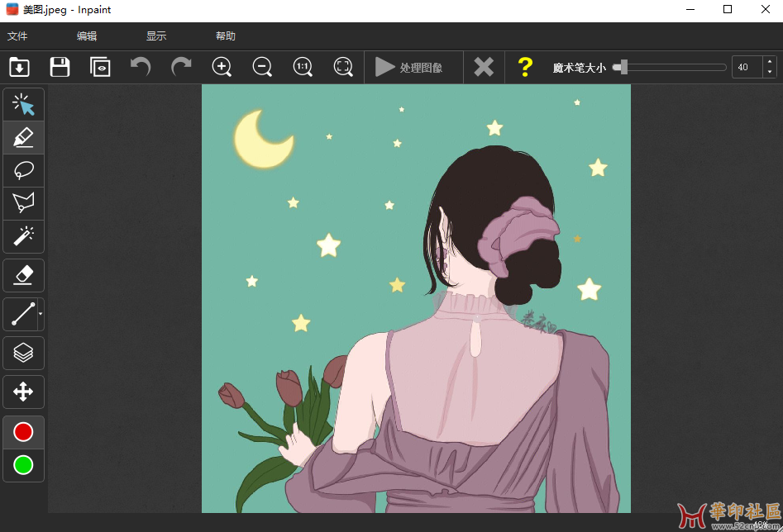Activate the Eraser tool
The width and height of the screenshot is (783, 532).
(23, 275)
